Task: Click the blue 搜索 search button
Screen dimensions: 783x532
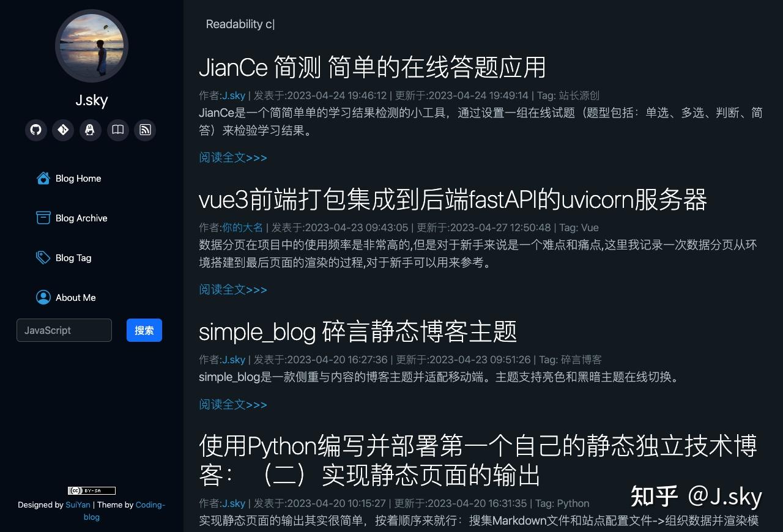Action: coord(144,330)
